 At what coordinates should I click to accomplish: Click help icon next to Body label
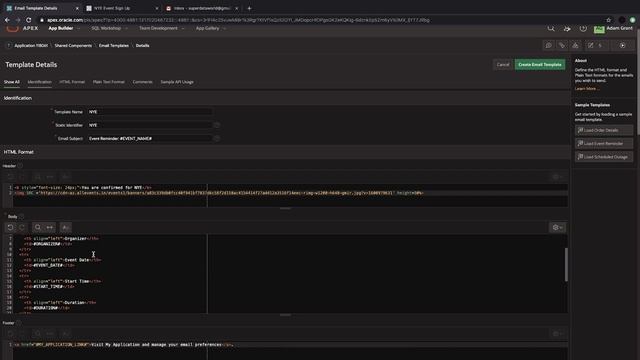pos(22,217)
